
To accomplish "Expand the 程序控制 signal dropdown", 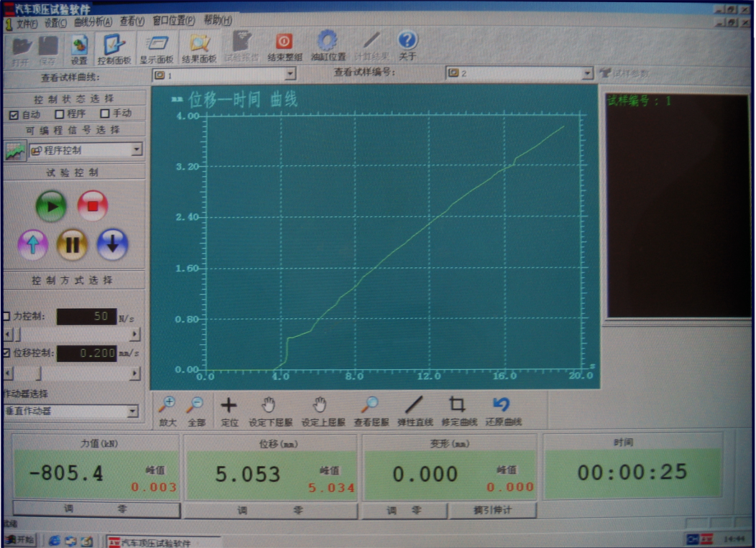I will [x=137, y=150].
